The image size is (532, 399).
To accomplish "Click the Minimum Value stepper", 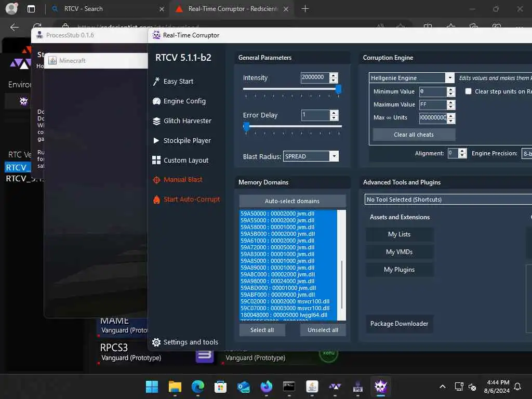I will 451,91.
